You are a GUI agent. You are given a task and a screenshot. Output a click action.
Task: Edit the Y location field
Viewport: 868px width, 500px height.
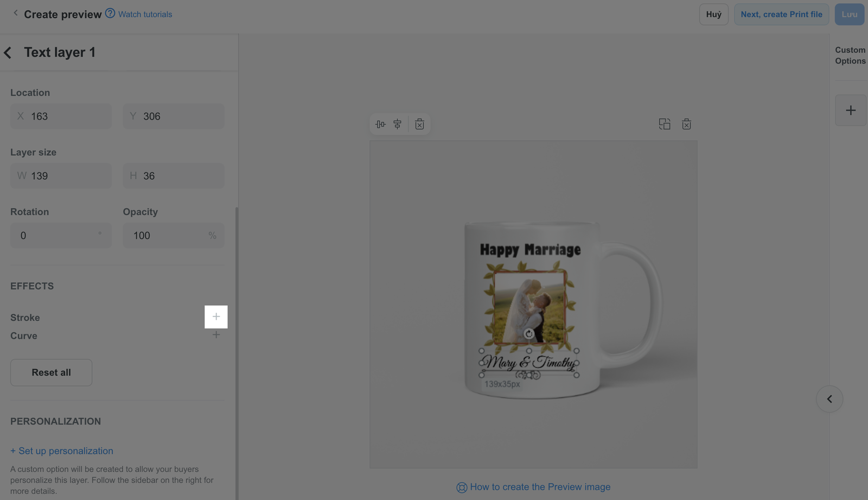[174, 116]
